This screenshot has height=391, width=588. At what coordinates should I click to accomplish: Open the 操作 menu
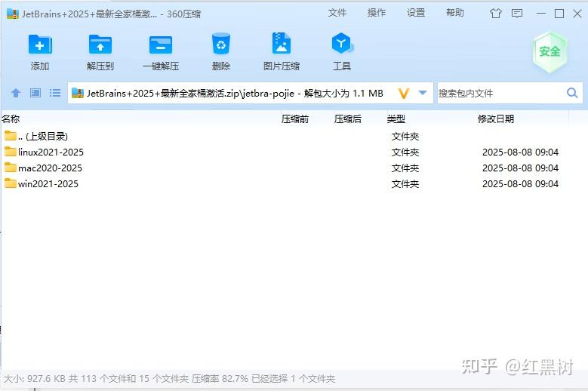pyautogui.click(x=377, y=13)
